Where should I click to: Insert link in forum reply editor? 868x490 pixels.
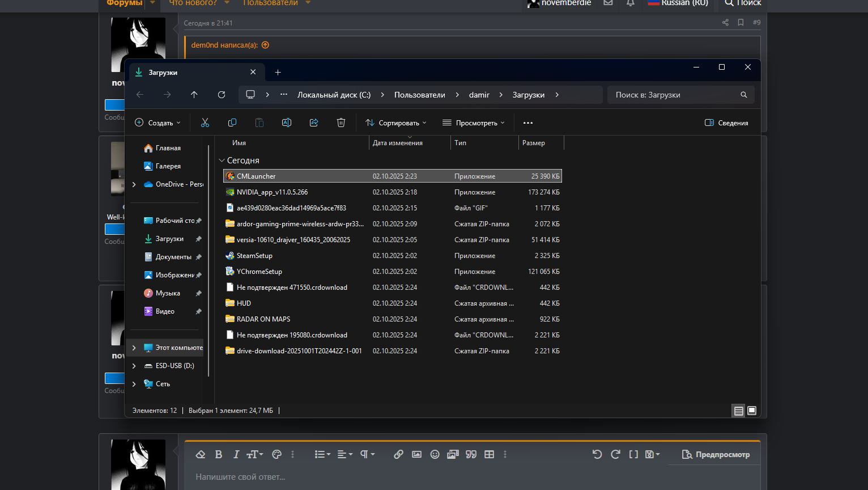click(x=398, y=454)
